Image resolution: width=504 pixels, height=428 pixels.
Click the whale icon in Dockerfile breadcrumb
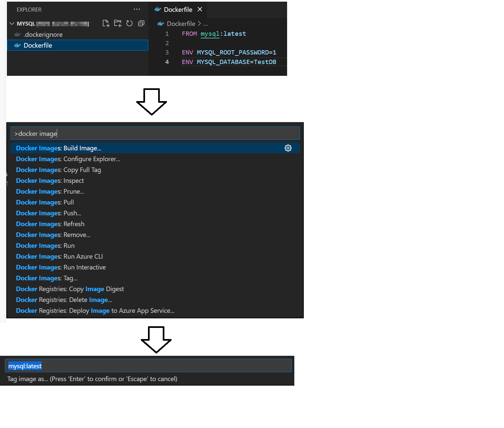pos(161,24)
